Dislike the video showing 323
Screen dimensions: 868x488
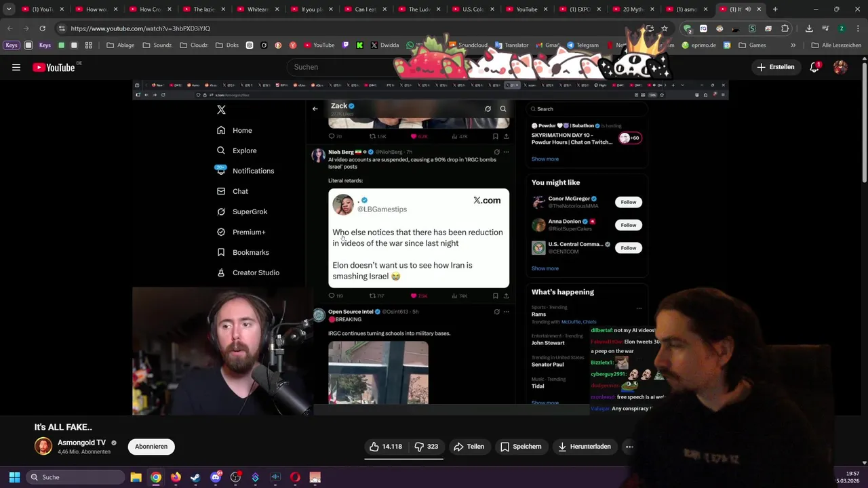(x=426, y=447)
